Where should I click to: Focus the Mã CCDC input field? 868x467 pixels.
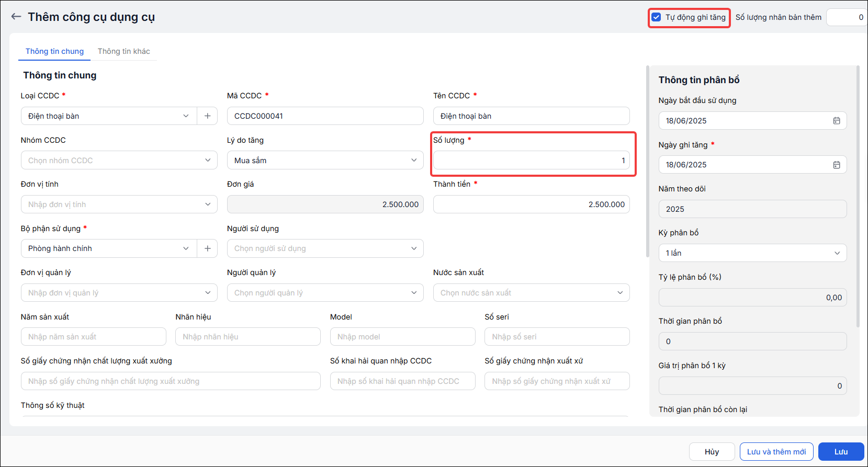pos(325,116)
